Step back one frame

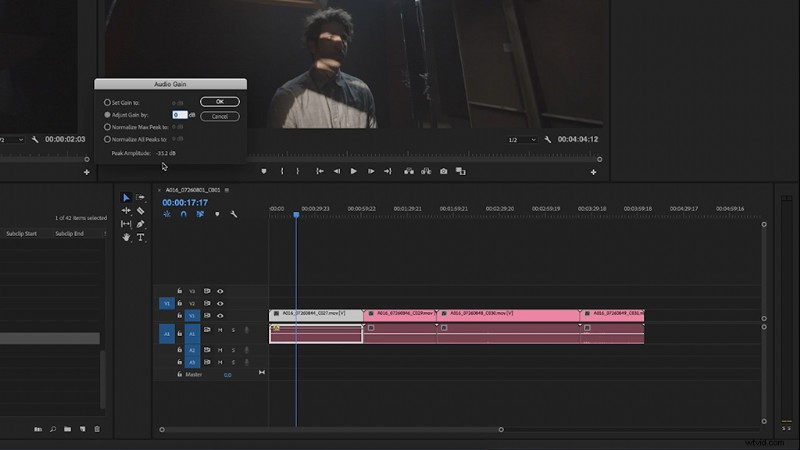click(337, 171)
